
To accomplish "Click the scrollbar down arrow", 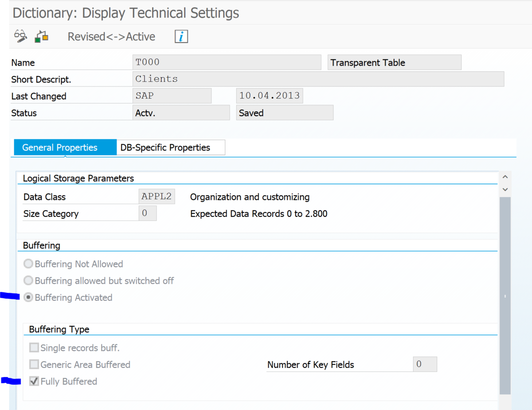I will pyautogui.click(x=505, y=189).
